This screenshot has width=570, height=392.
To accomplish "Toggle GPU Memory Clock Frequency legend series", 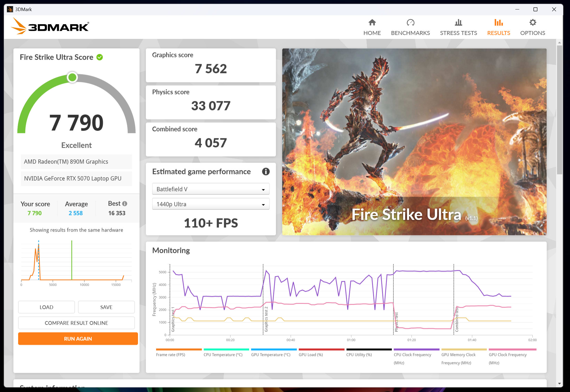I will tap(464, 357).
